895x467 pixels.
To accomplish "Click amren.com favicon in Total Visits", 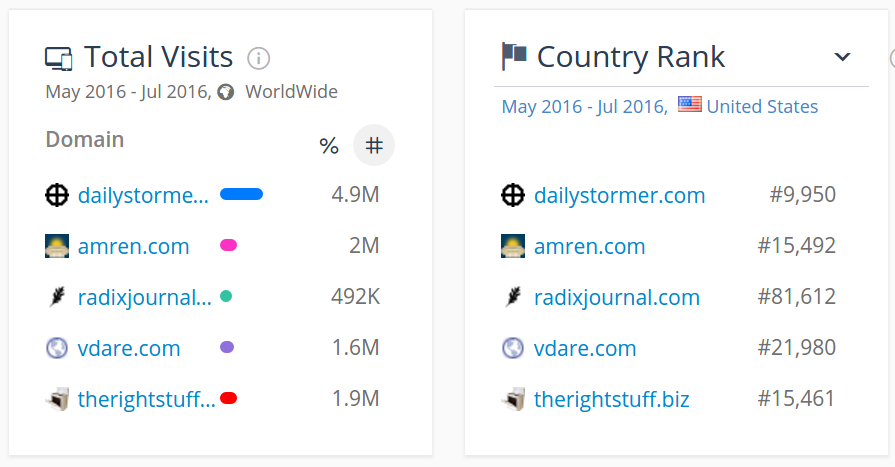I will click(57, 246).
